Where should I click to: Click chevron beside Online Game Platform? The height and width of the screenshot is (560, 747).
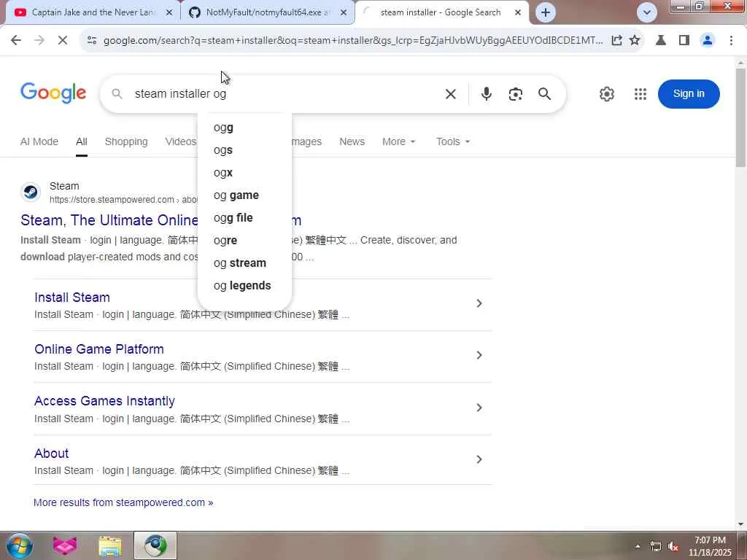click(x=479, y=355)
